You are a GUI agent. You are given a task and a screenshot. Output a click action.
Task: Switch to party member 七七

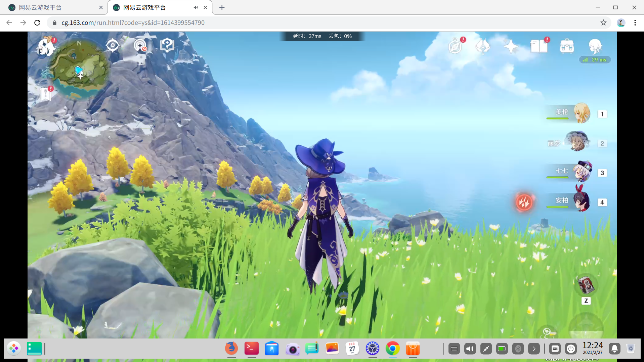568,172
